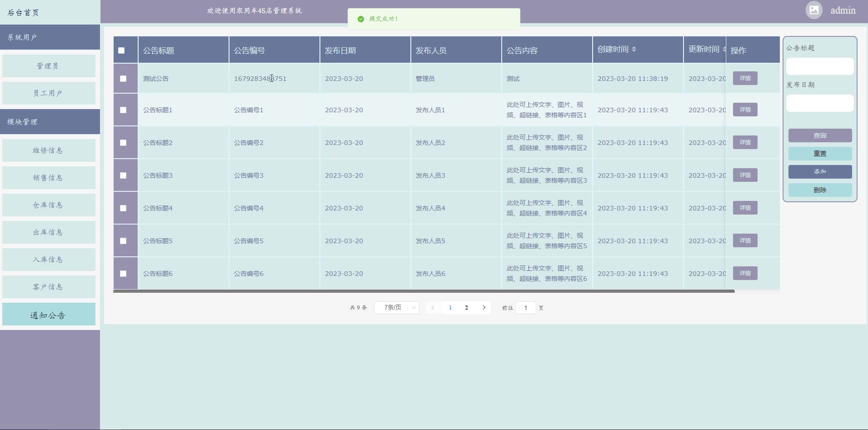
Task: Sort by 创建时间 using sort arrows
Action: pos(634,49)
